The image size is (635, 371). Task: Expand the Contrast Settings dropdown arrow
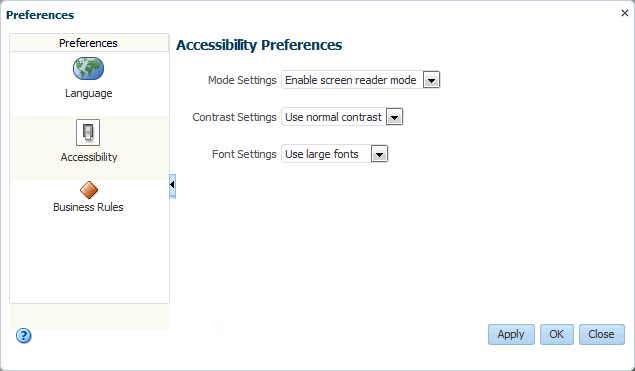coord(394,117)
